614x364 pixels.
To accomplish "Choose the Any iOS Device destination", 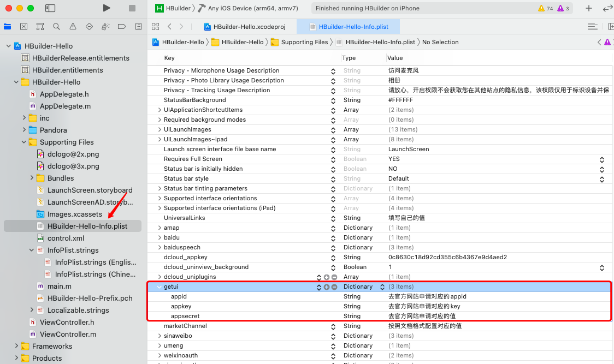I will (x=248, y=8).
